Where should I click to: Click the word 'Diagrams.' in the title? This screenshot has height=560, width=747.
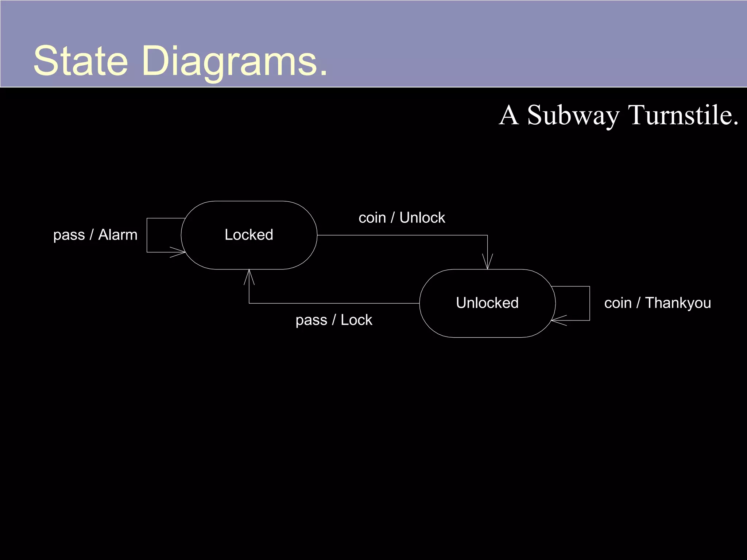(234, 61)
